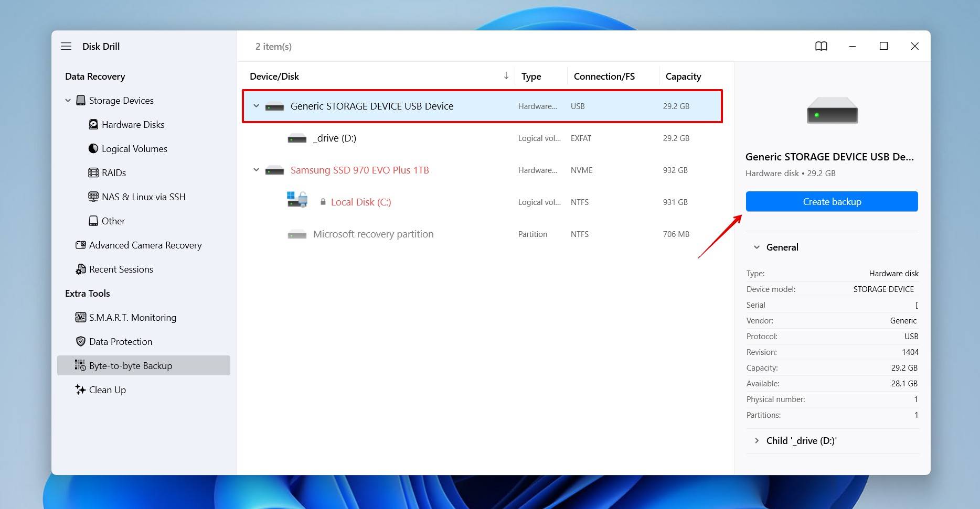This screenshot has height=509, width=980.
Task: Click the Logical Volumes icon
Action: point(93,148)
